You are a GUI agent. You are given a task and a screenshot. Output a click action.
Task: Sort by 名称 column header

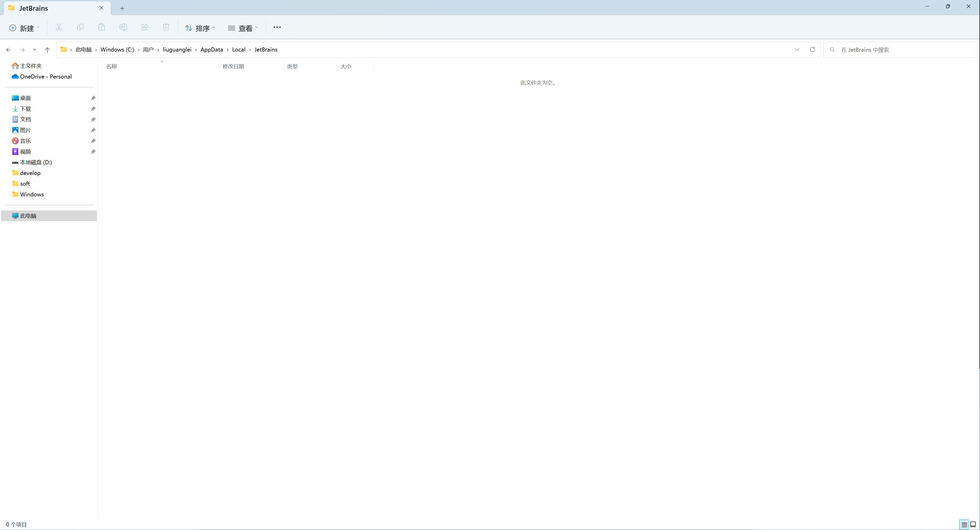pos(161,66)
